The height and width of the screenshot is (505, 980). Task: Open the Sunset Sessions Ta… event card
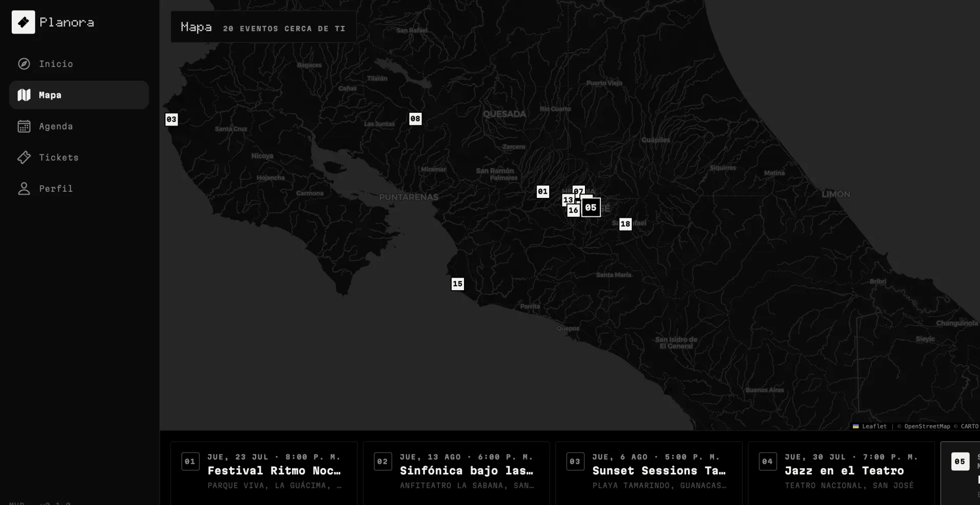click(x=649, y=473)
